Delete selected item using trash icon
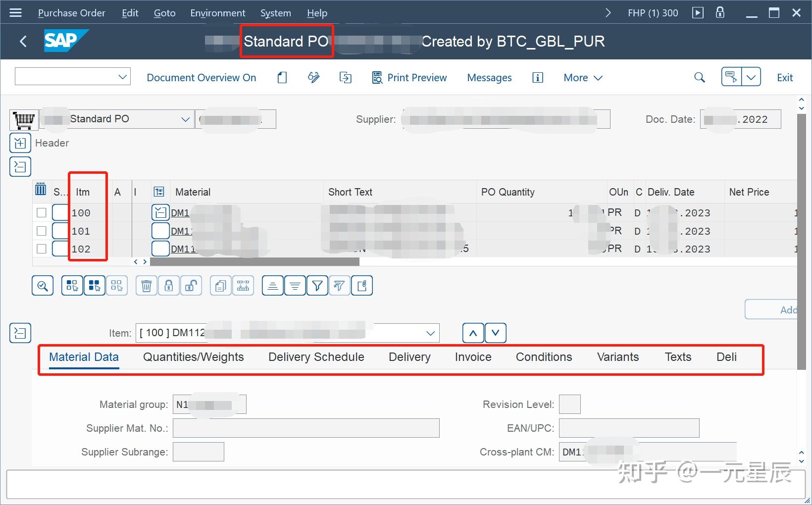812x505 pixels. click(x=146, y=285)
